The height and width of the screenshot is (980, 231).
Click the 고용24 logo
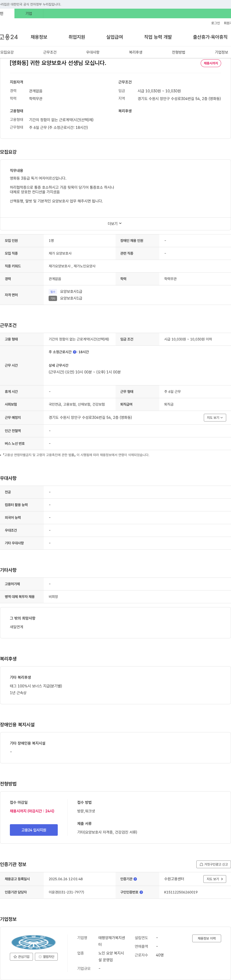(x=9, y=37)
